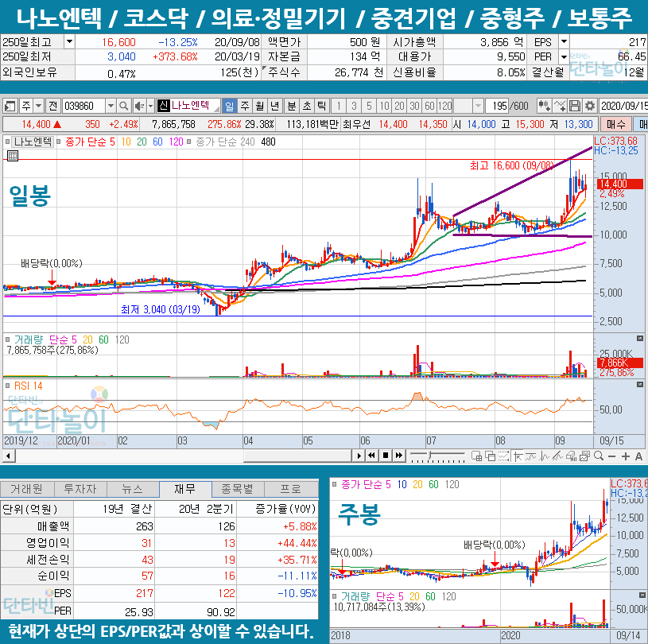Screen dimensions: 648x644
Task: Click the stock search magnifier icon
Action: coord(123,107)
